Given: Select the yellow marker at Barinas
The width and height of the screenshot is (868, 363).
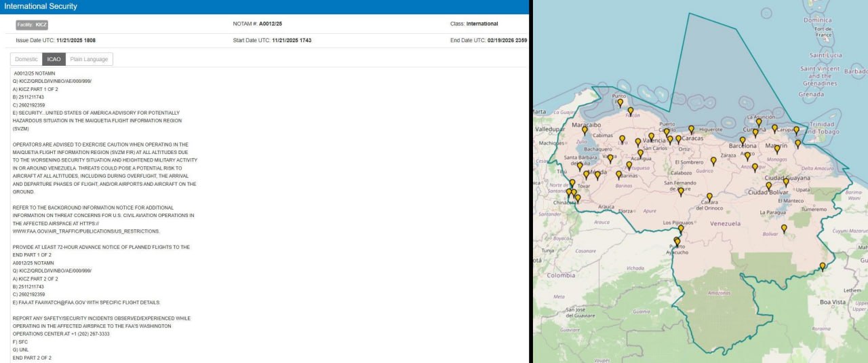Looking at the screenshot, I should 618,174.
